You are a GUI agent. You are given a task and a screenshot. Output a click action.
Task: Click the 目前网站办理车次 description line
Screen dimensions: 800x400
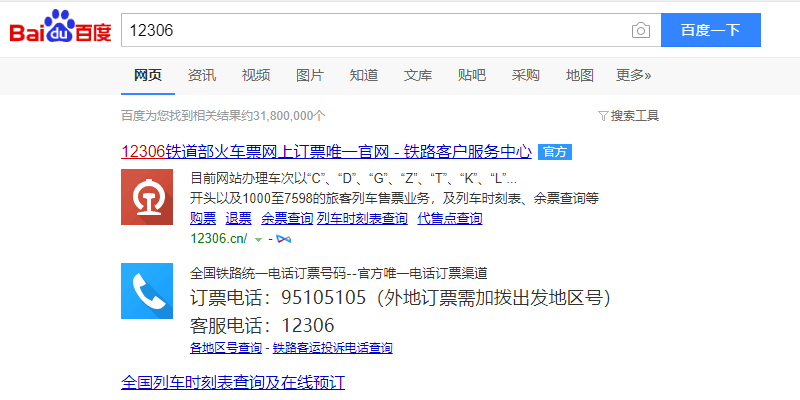click(354, 179)
